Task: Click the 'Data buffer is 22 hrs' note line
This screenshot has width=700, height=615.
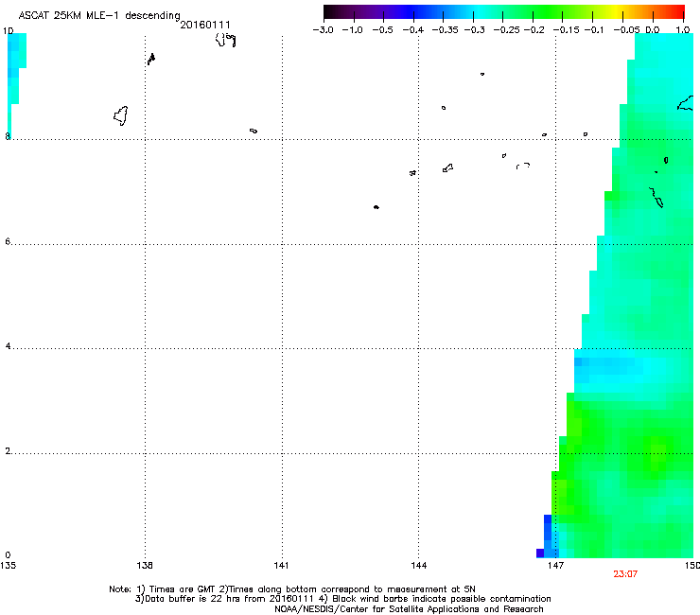Action: pyautogui.click(x=342, y=599)
